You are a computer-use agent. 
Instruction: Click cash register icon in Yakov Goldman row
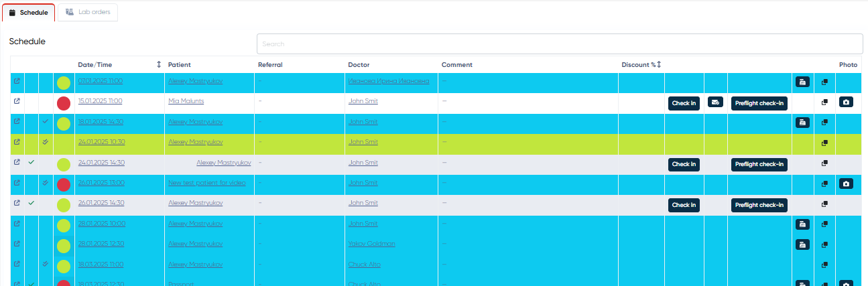point(802,244)
